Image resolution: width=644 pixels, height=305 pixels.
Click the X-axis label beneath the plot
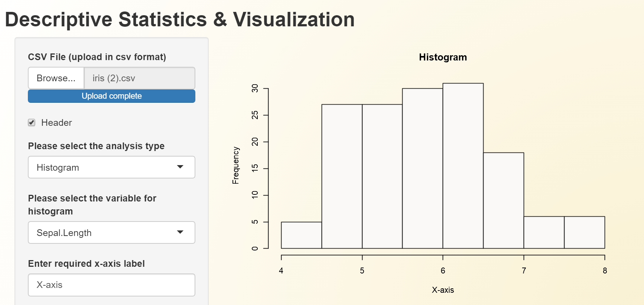(443, 290)
